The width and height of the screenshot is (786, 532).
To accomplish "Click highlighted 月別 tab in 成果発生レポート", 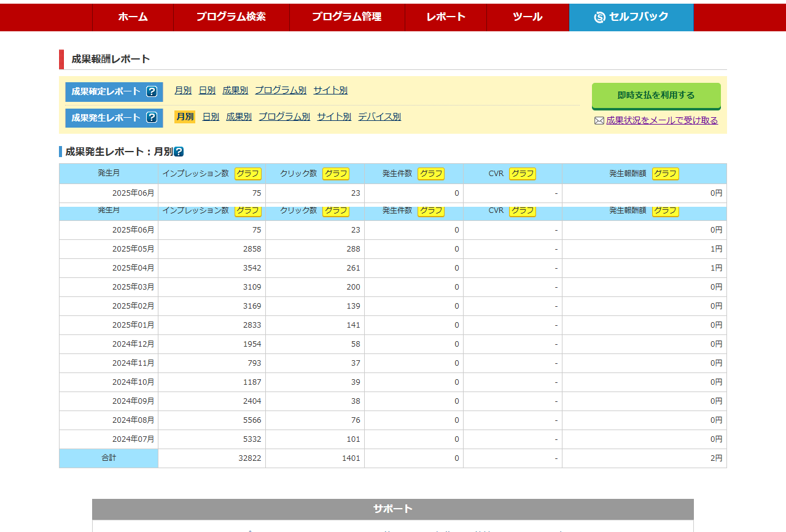I will point(184,117).
